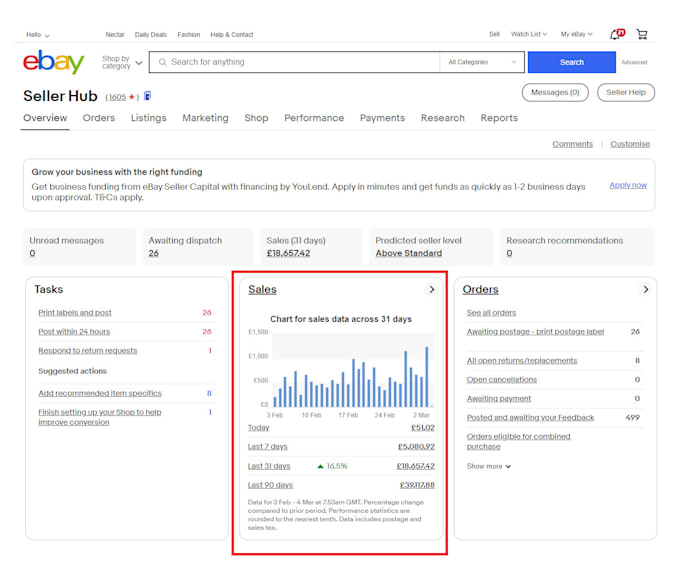The image size is (680, 564).
Task: Open the Daily Deals link
Action: (150, 35)
